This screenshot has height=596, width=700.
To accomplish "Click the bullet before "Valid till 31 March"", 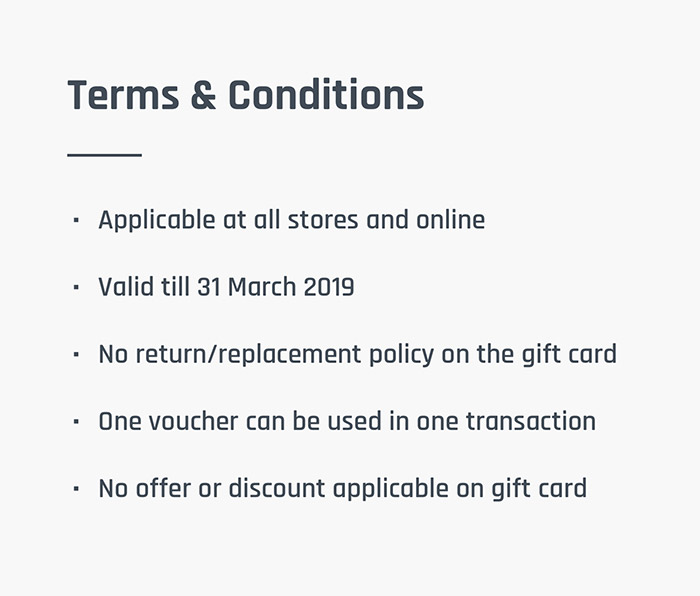I will click(x=76, y=288).
